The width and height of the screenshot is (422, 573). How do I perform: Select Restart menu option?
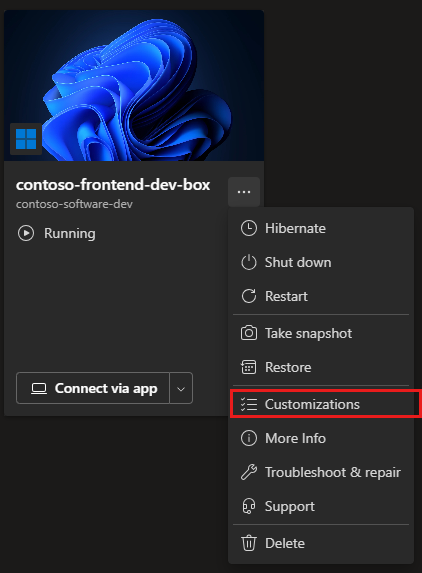tap(321, 296)
